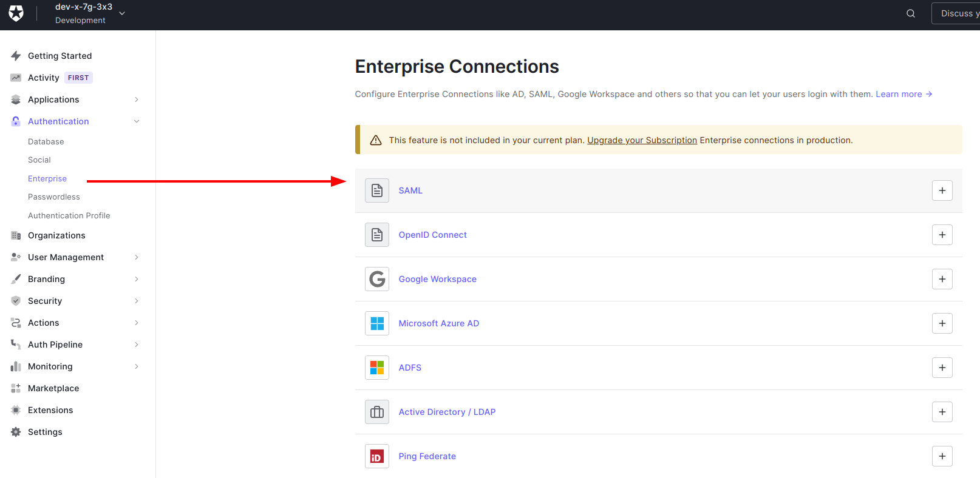Click the Google Workspace G logo
This screenshot has width=980, height=478.
click(x=377, y=279)
